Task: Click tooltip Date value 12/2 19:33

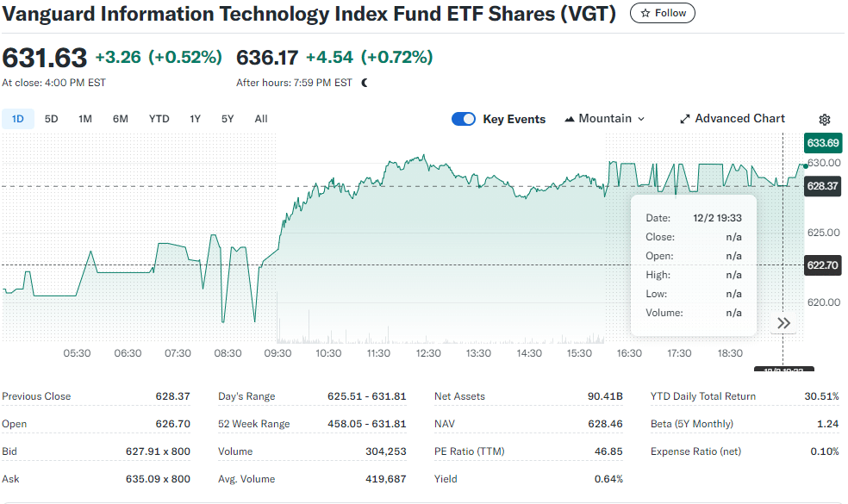Action: [717, 218]
